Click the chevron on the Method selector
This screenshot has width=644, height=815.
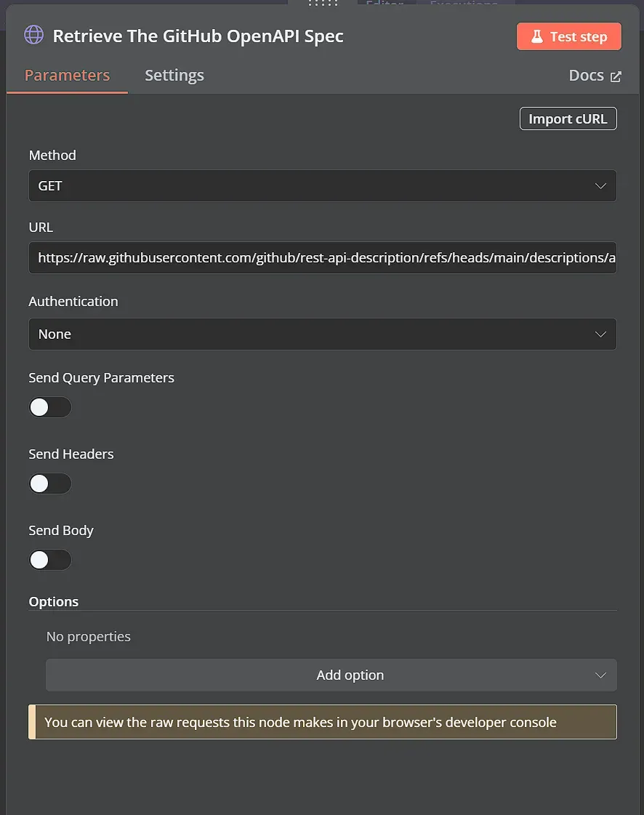pos(601,185)
